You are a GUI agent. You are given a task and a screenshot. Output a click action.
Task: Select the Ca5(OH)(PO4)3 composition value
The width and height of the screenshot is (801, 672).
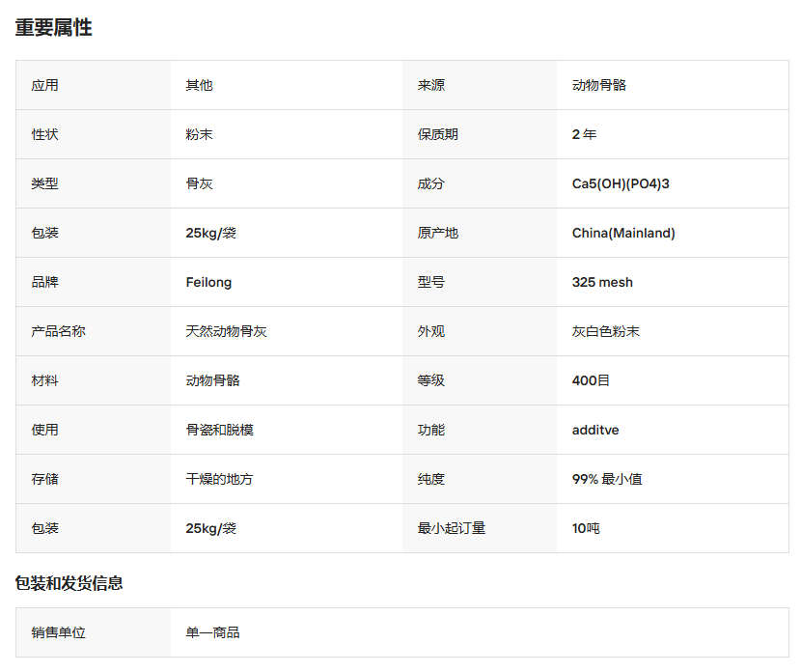point(621,183)
